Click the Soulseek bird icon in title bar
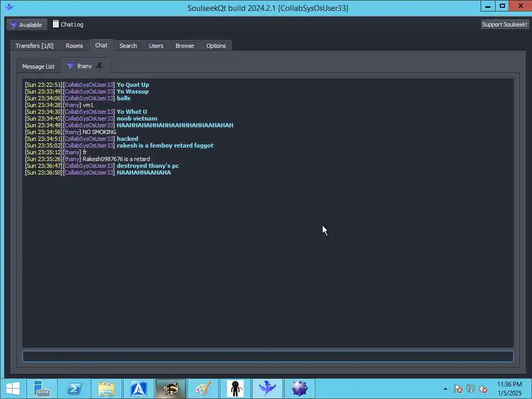 [9, 7]
